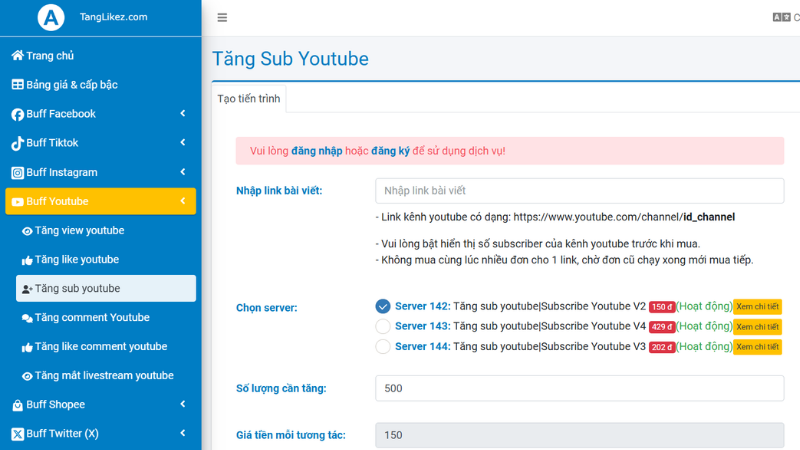The image size is (800, 450).
Task: Switch to the Tạo tiến trình tab
Action: point(249,98)
